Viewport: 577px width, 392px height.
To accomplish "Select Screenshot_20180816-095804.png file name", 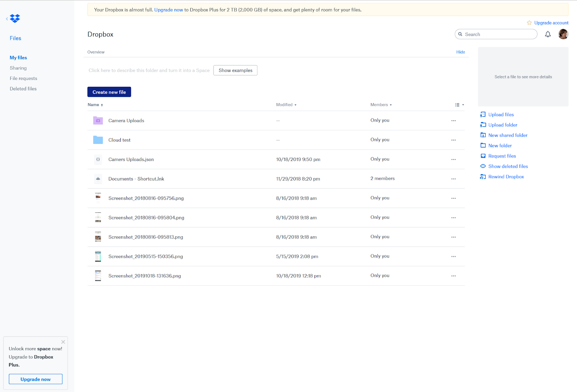I will click(x=146, y=218).
